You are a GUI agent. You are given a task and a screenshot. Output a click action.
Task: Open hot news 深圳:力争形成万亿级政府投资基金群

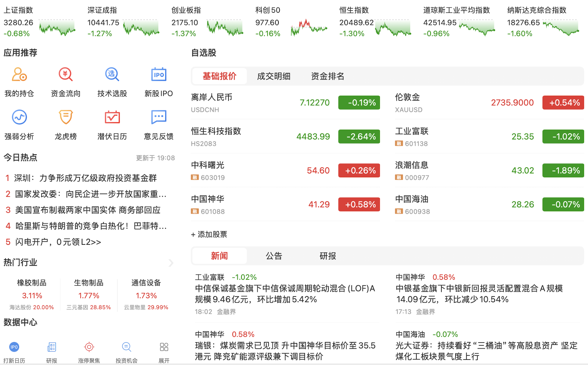(x=85, y=178)
